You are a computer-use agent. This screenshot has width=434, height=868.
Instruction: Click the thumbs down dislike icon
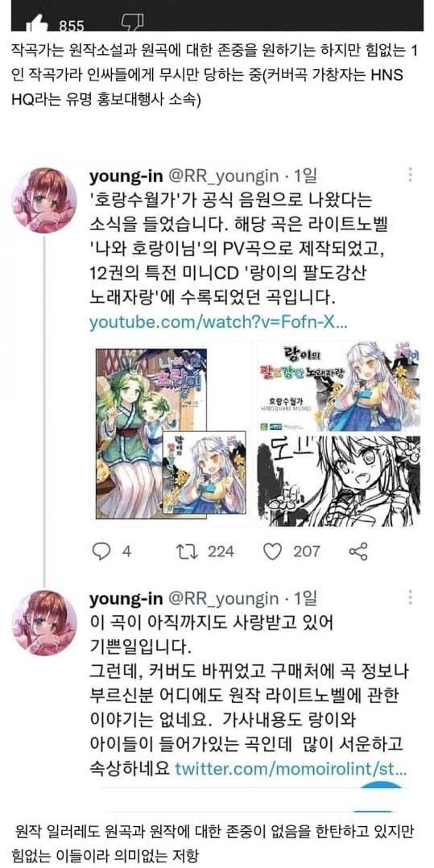tap(132, 23)
